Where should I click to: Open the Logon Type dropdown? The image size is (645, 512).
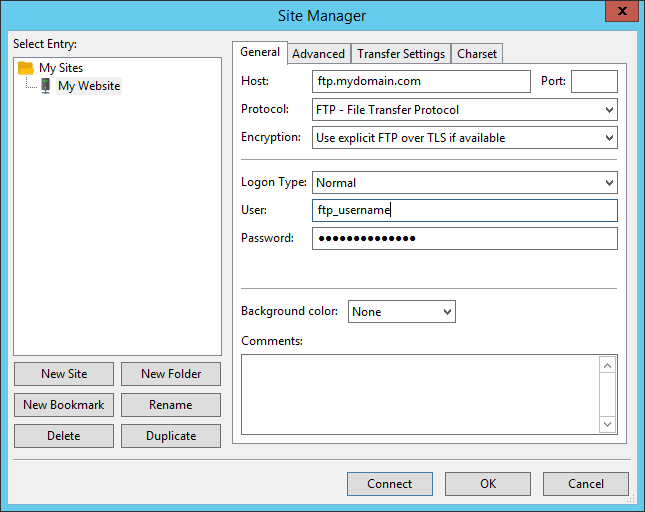pos(464,183)
